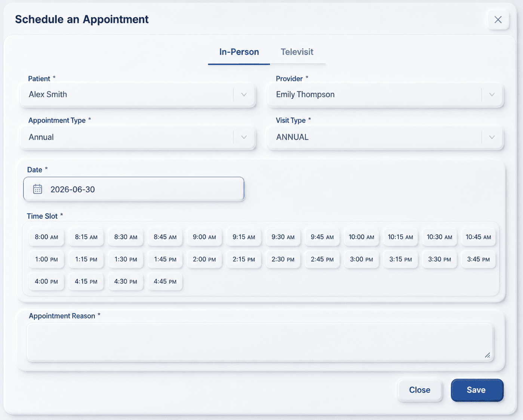Click the Close button

click(420, 390)
